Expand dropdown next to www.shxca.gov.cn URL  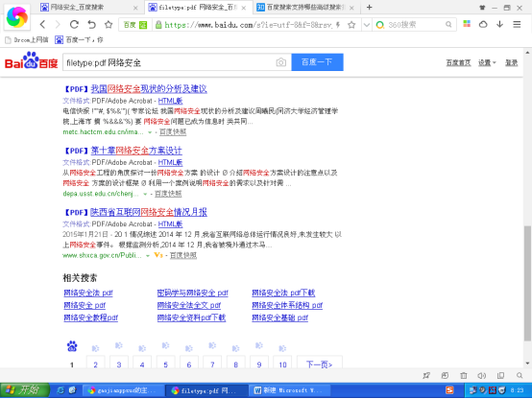(148, 255)
